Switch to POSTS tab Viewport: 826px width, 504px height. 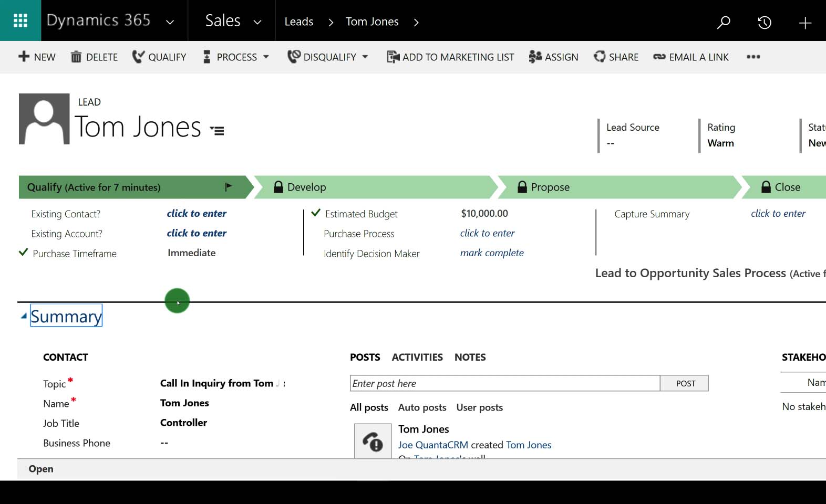[x=365, y=357]
